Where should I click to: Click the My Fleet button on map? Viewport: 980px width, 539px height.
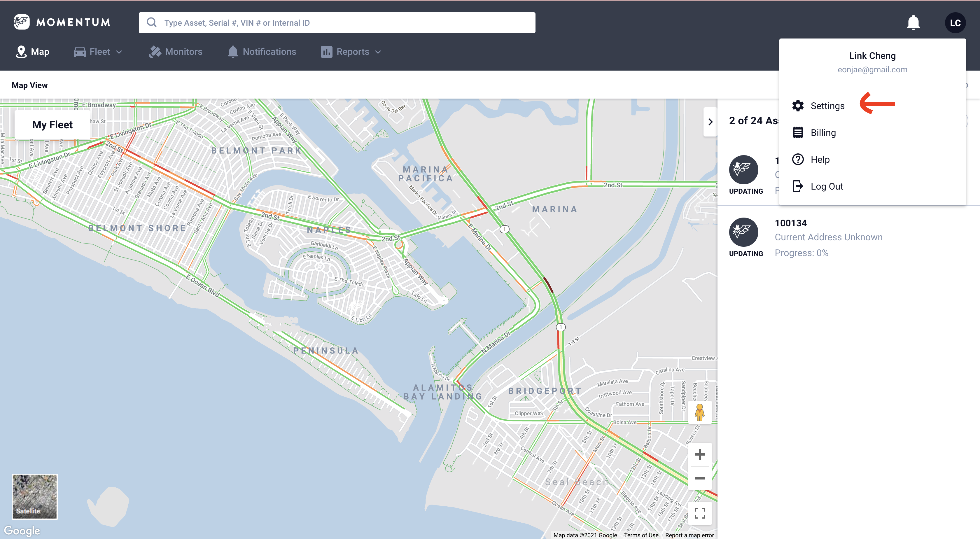(x=52, y=124)
